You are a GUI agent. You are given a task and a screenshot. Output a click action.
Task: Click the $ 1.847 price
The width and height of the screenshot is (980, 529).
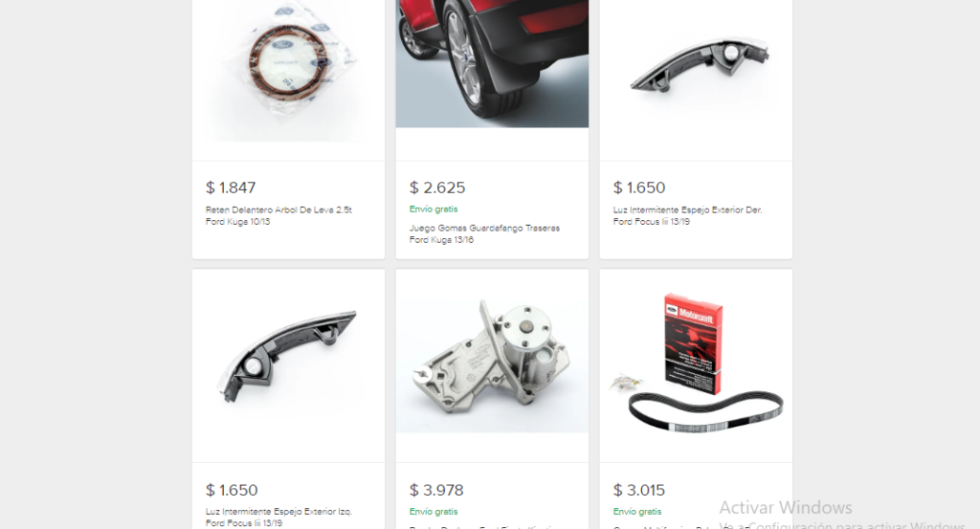(x=231, y=187)
